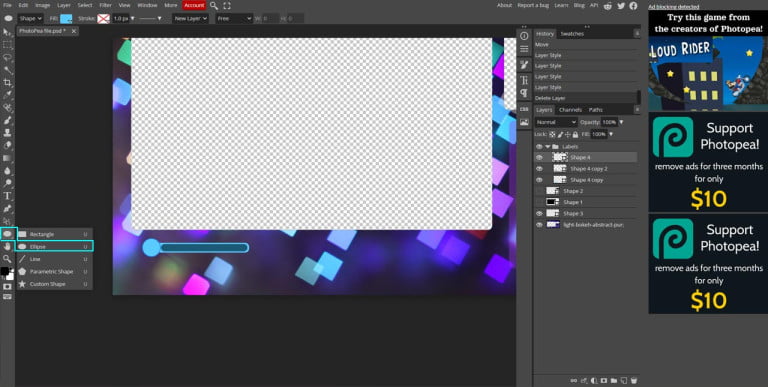Choose Custom Shape from the flyout
This screenshot has height=387, width=768.
pyautogui.click(x=54, y=284)
